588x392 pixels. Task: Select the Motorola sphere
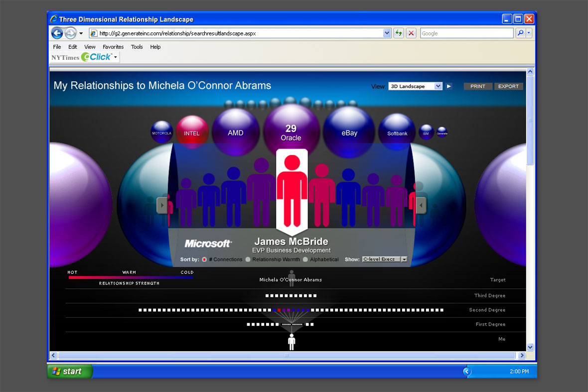[161, 132]
